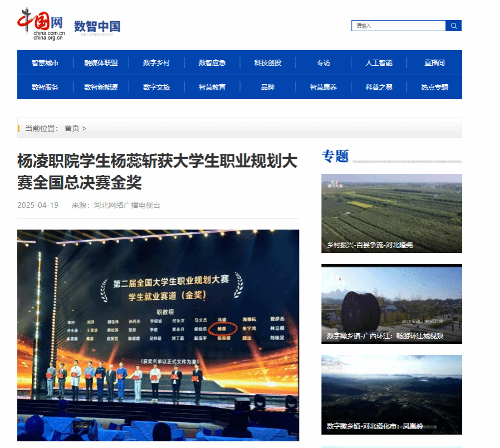Viewport: 500px width, 448px height.
Task: Click the China.com.cn logo
Action: click(41, 25)
